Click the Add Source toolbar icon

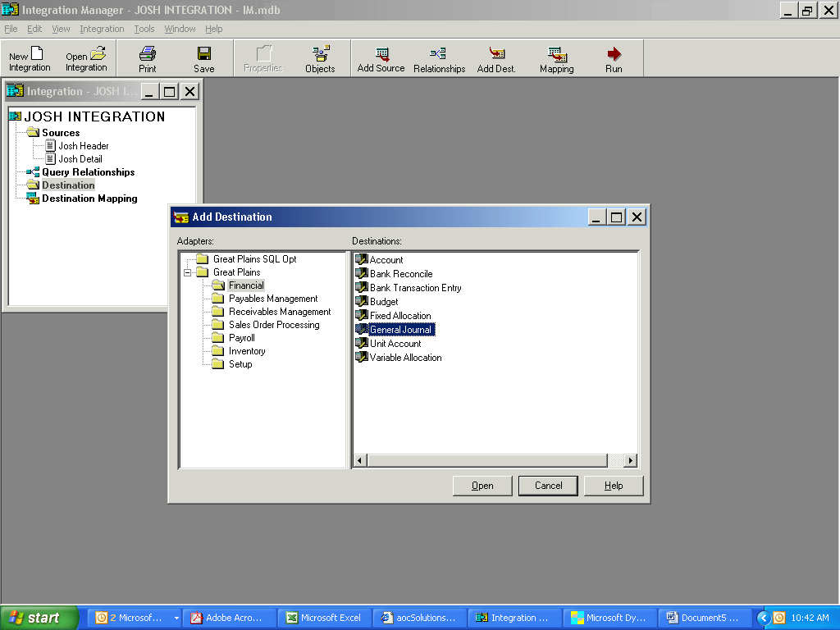380,57
